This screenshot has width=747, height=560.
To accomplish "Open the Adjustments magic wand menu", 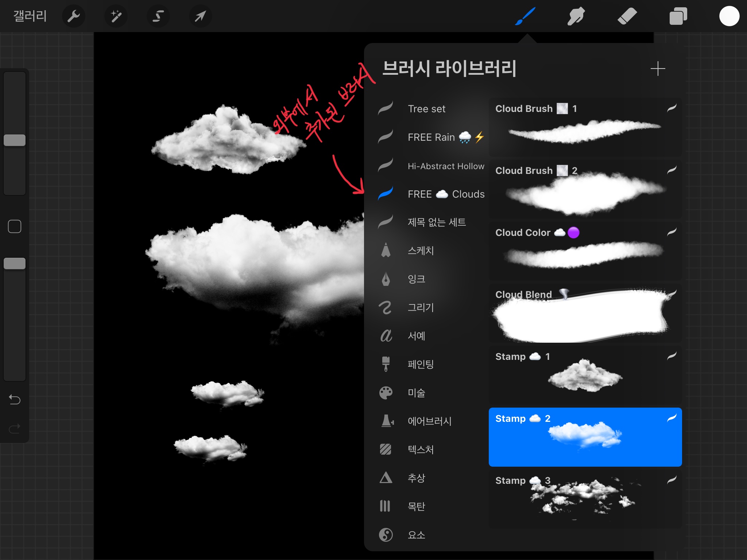I will pos(116,16).
